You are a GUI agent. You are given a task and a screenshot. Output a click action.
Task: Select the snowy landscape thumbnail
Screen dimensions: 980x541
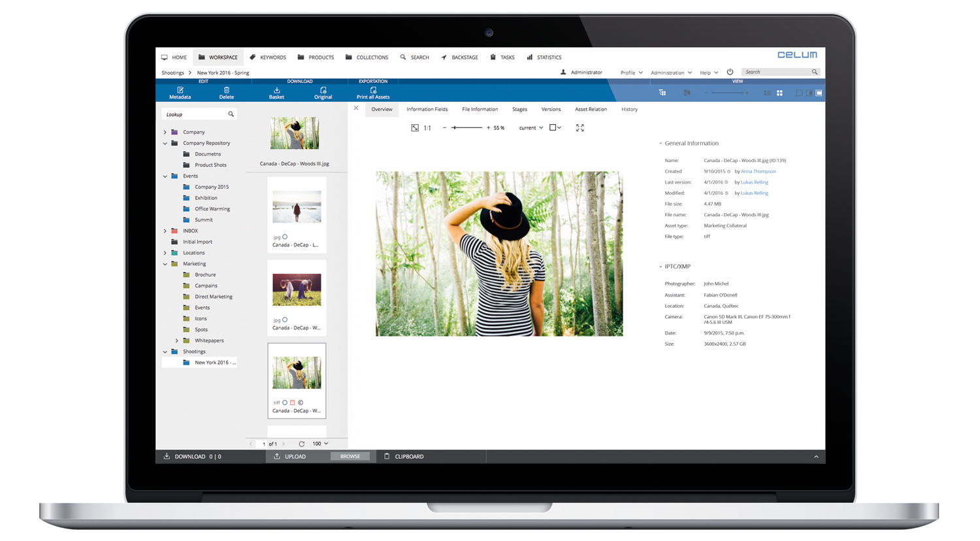(x=297, y=206)
